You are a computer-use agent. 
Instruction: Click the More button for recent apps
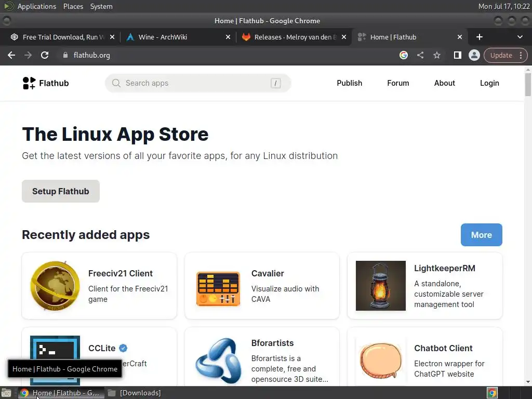[481, 235]
